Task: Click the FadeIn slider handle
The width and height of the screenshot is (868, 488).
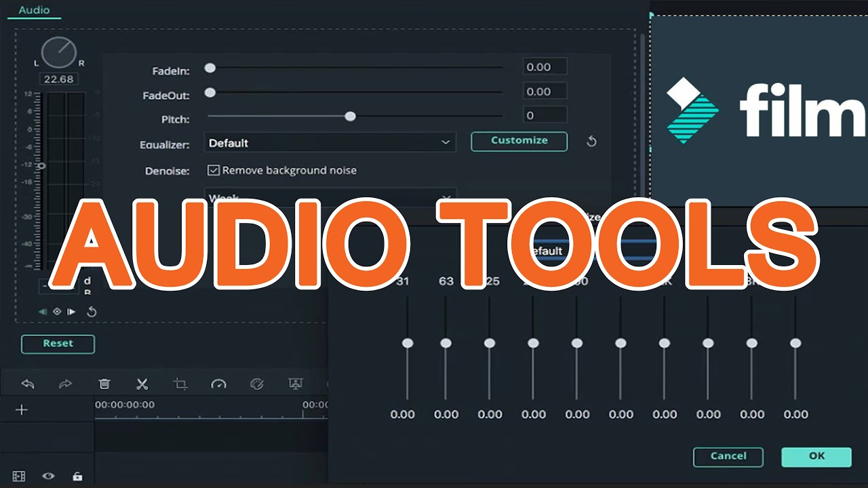Action: pos(210,68)
